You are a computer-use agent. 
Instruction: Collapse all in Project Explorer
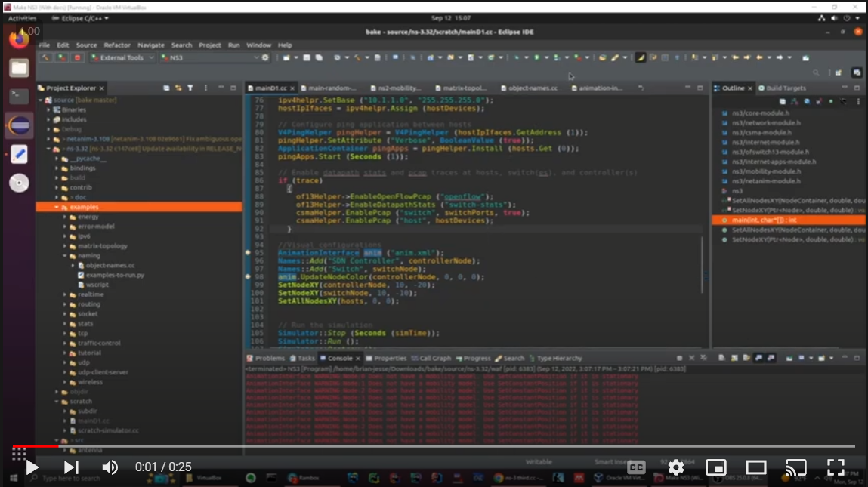[x=166, y=88]
